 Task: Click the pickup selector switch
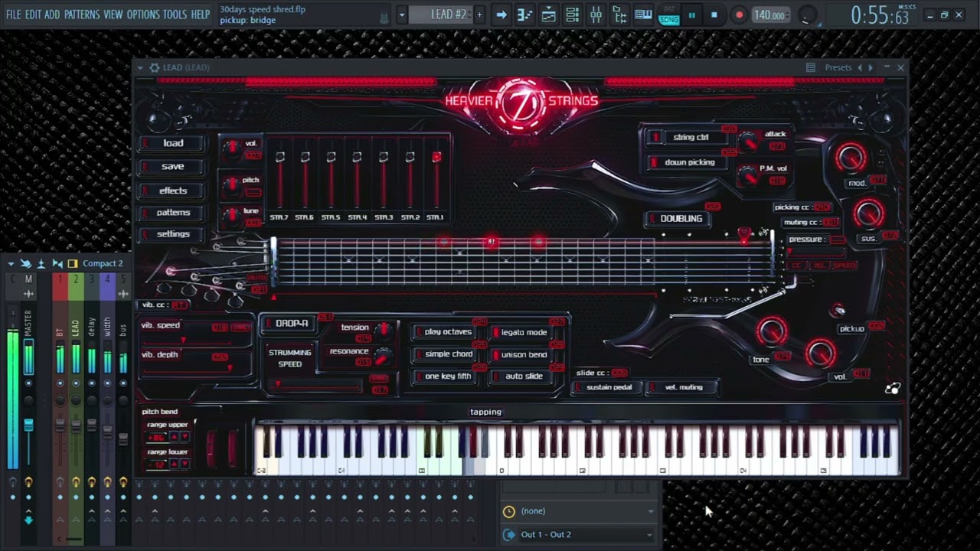840,310
